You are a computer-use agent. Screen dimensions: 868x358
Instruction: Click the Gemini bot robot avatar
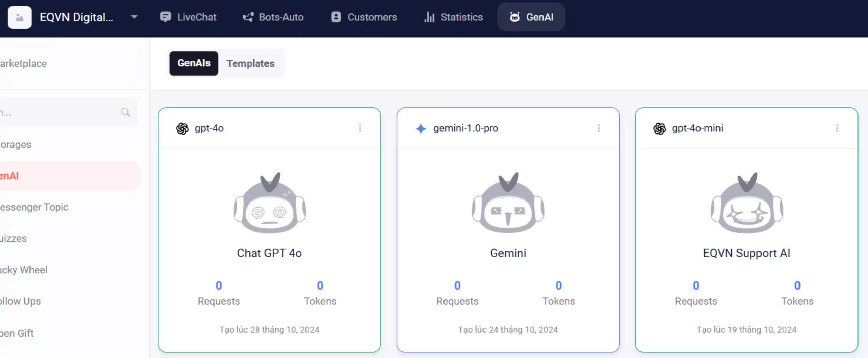click(x=508, y=203)
